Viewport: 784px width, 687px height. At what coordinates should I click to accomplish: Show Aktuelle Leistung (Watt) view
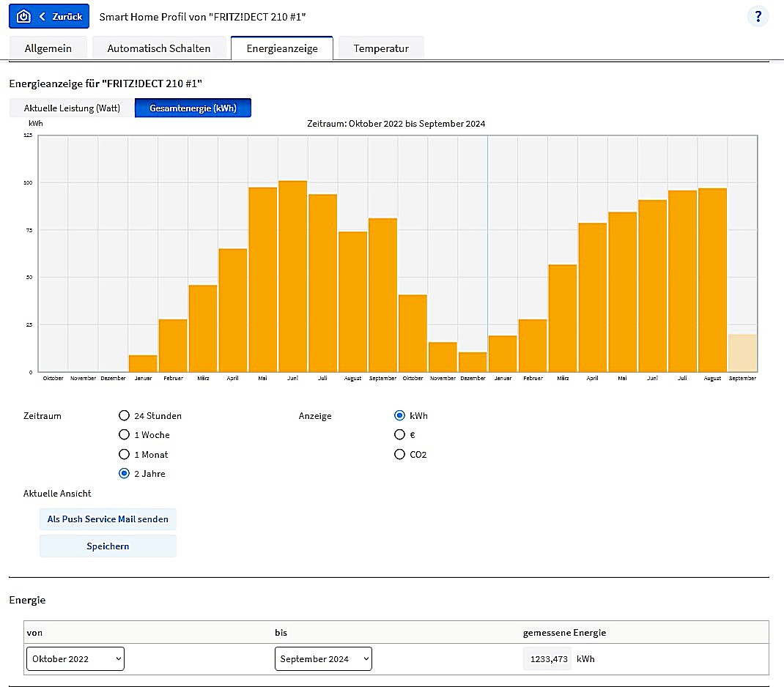click(x=72, y=108)
